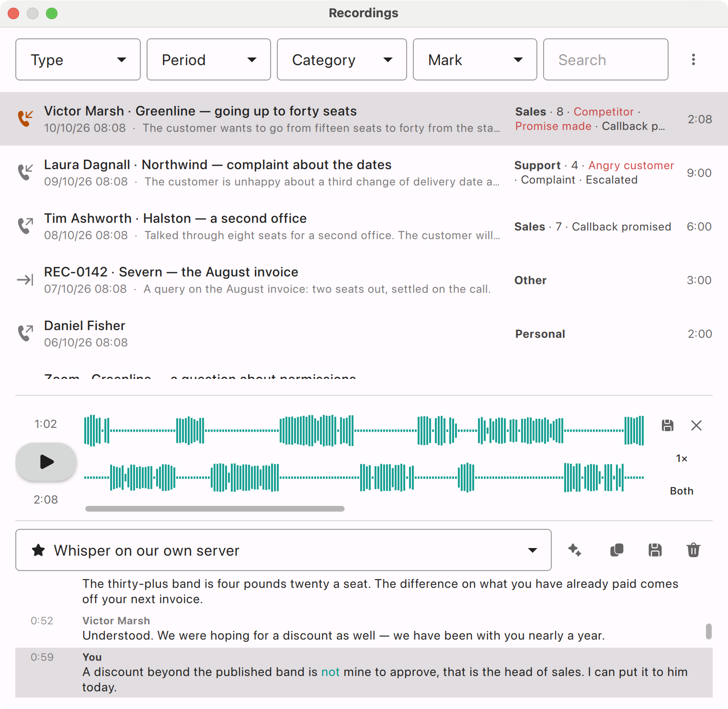Click the 9:00 duration value
Screen dimensions: 728x709
[699, 173]
